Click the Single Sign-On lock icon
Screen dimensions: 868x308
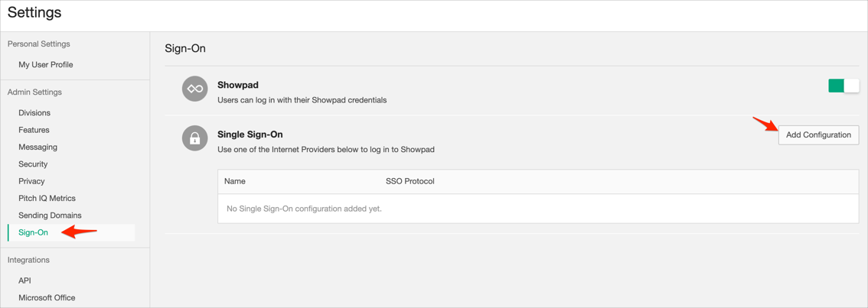(x=195, y=138)
